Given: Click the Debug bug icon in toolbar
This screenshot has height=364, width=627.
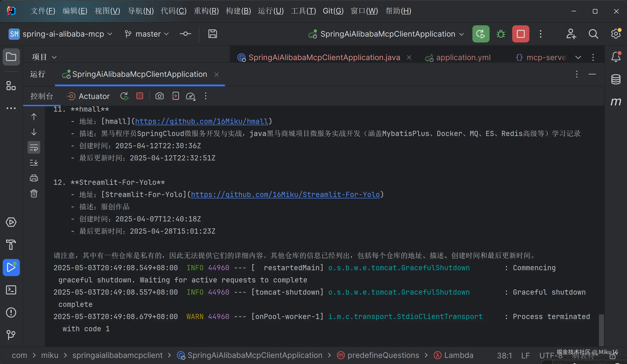Looking at the screenshot, I should click(501, 34).
